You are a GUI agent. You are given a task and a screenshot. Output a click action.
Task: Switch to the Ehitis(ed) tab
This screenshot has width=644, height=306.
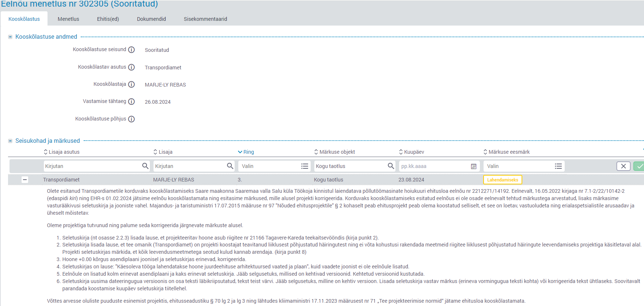108,19
